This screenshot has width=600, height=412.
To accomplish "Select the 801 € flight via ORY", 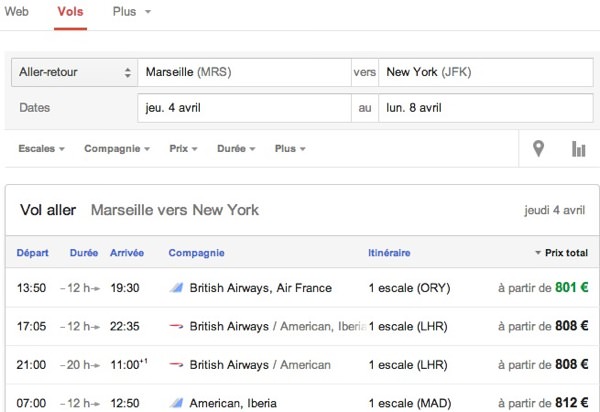I will (x=302, y=288).
